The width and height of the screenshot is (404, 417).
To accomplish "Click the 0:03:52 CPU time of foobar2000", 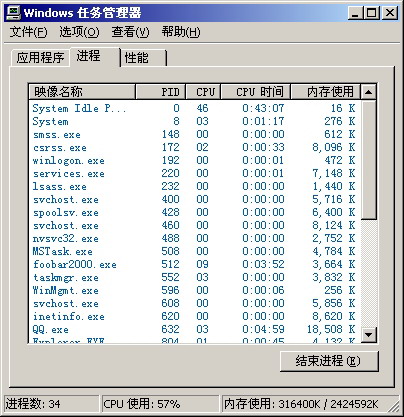I will [263, 264].
